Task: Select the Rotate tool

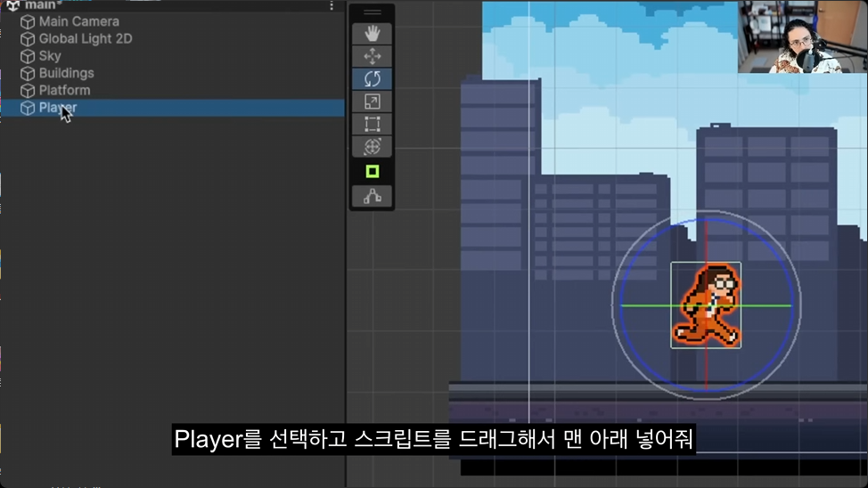Action: click(x=372, y=79)
